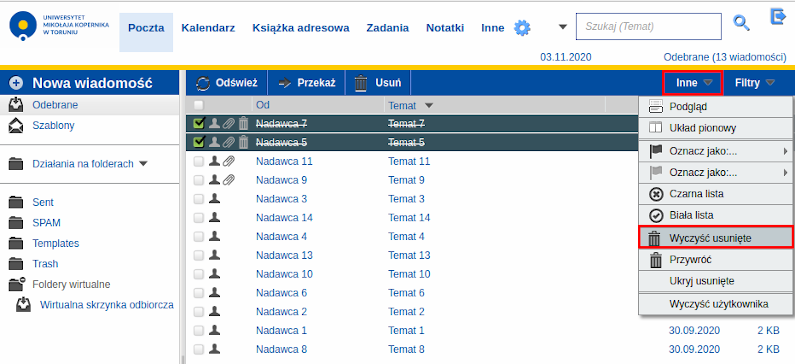Click the 2 KB size in Nadawca 1 row
This screenshot has width=795, height=364.
[768, 331]
